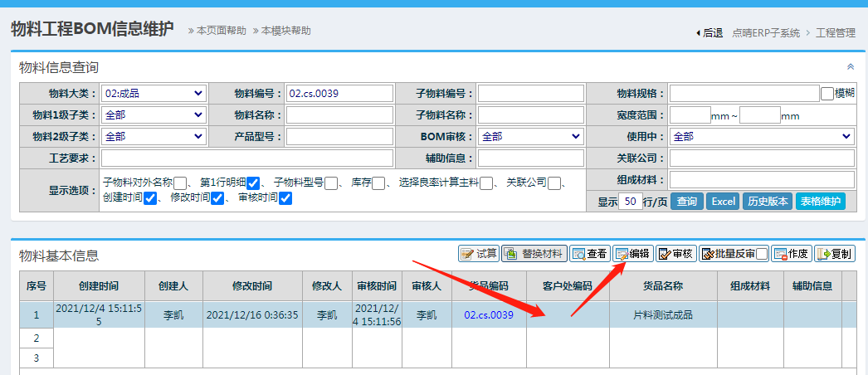Uncheck the 第1行明细 checkbox
The image size is (868, 375).
coord(254,183)
